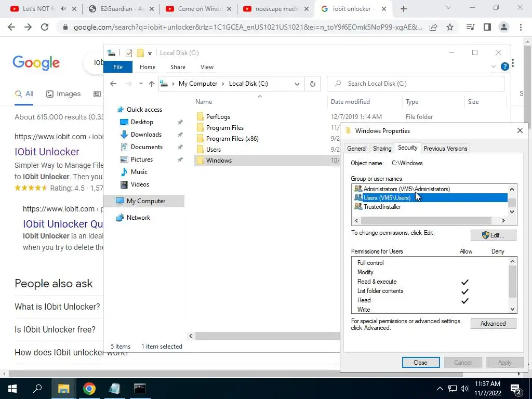Show Images search results on Google

pos(63,94)
